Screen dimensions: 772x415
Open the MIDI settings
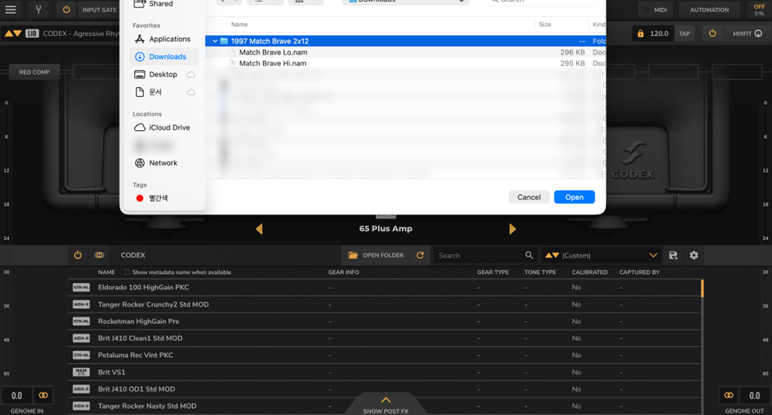click(x=656, y=10)
